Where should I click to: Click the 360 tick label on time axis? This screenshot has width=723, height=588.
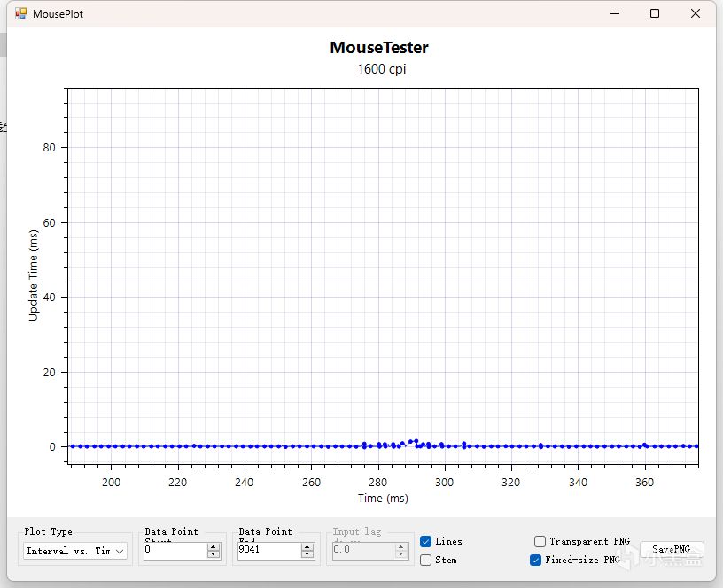coord(644,483)
